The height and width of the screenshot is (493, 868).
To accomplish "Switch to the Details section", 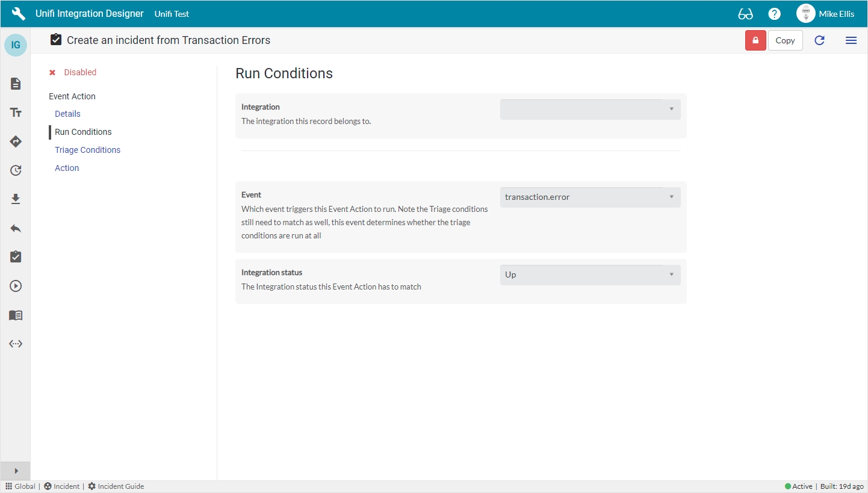I will (67, 114).
